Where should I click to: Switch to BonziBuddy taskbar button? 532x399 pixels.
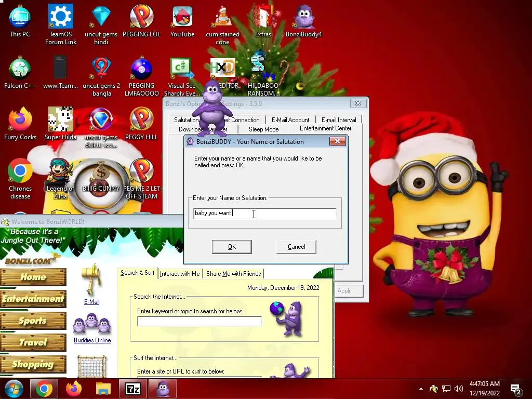(x=163, y=389)
